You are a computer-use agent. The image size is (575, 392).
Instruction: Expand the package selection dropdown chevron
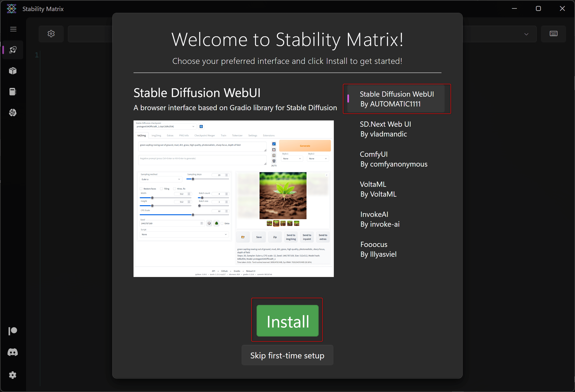pos(526,34)
